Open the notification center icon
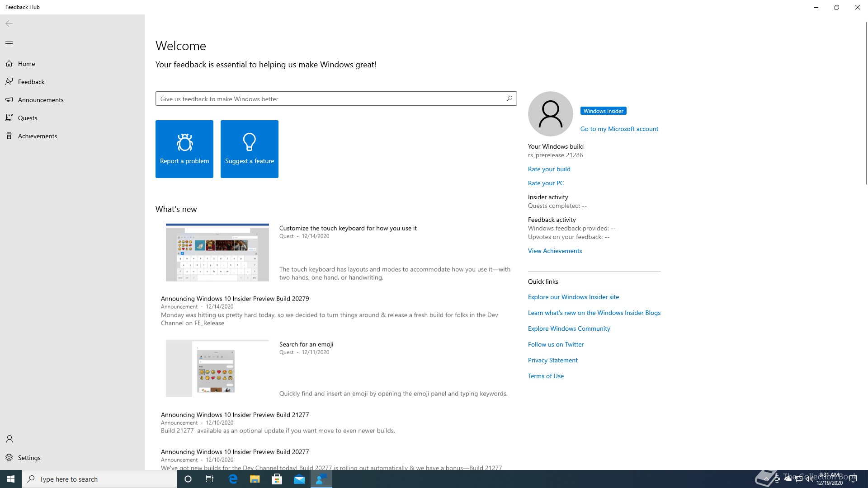The height and width of the screenshot is (488, 868). 853,479
